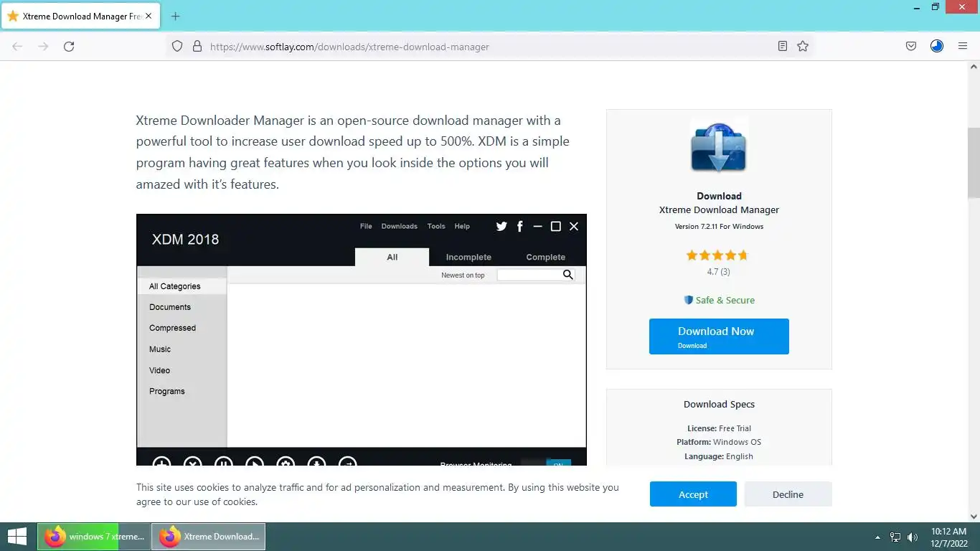Decline the cookies notice
Image resolution: width=980 pixels, height=551 pixels.
(x=788, y=494)
